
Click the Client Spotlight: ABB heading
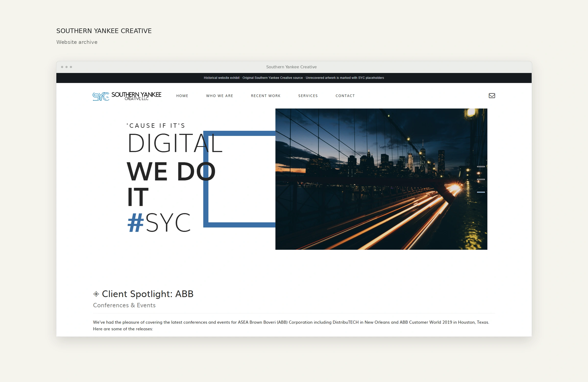pyautogui.click(x=147, y=294)
